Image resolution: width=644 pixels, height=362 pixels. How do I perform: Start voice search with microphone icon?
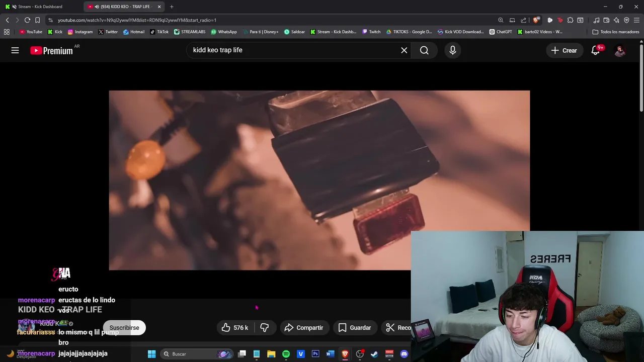click(453, 50)
